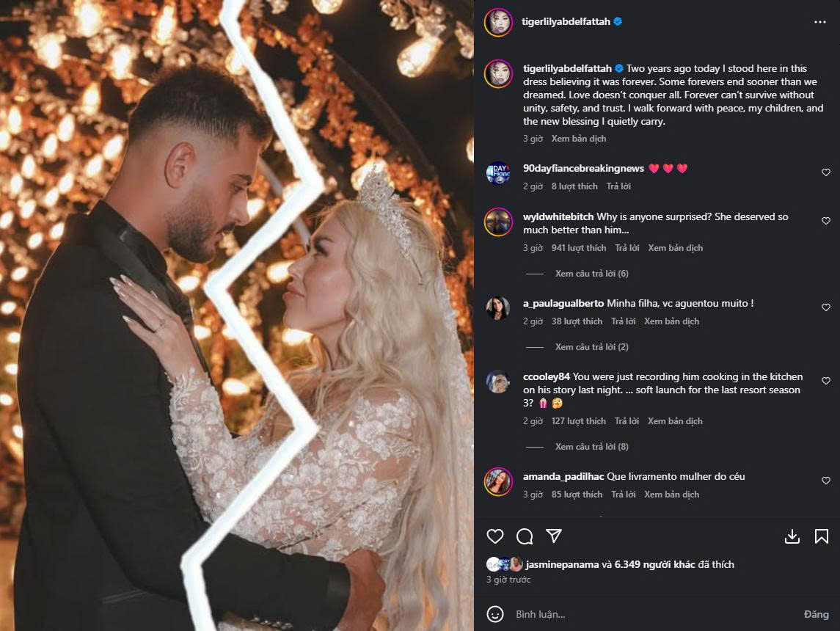Like ccooley84's comment heart
The image size is (840, 631).
click(825, 381)
